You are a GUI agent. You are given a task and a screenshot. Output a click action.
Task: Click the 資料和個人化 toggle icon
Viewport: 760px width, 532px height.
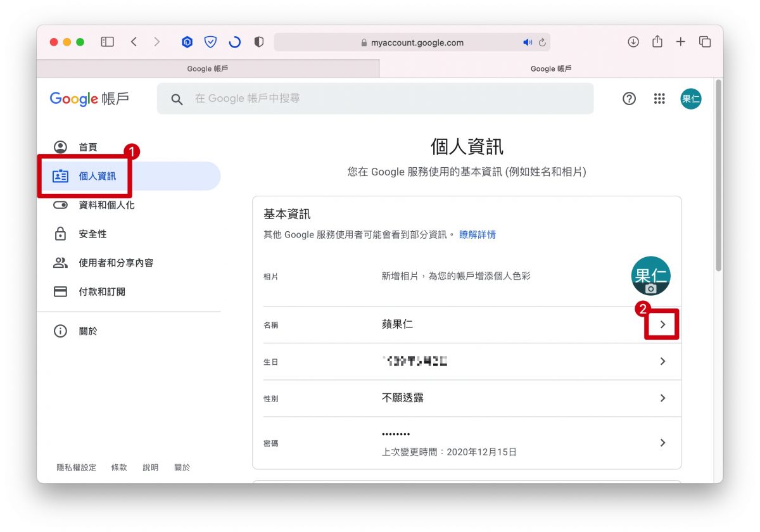tap(60, 205)
